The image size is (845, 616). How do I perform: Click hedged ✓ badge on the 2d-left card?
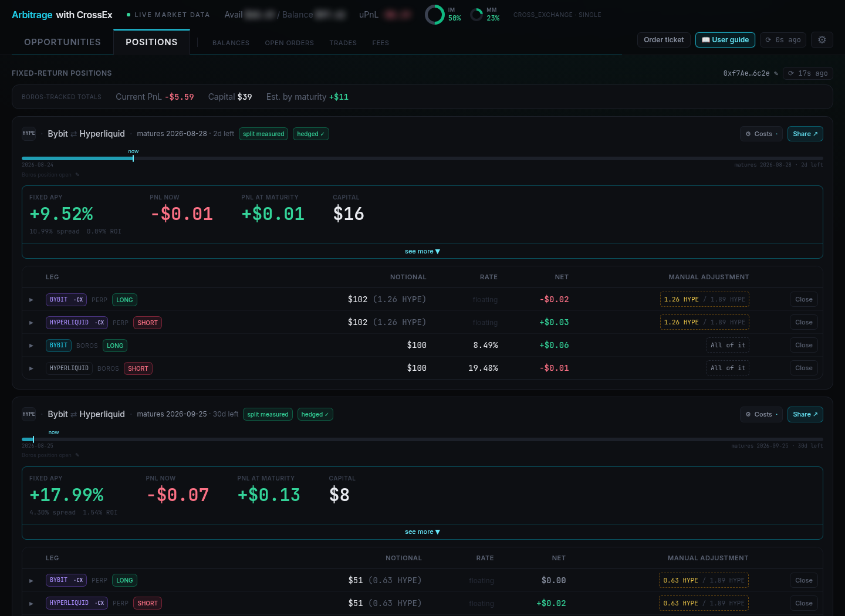click(311, 134)
